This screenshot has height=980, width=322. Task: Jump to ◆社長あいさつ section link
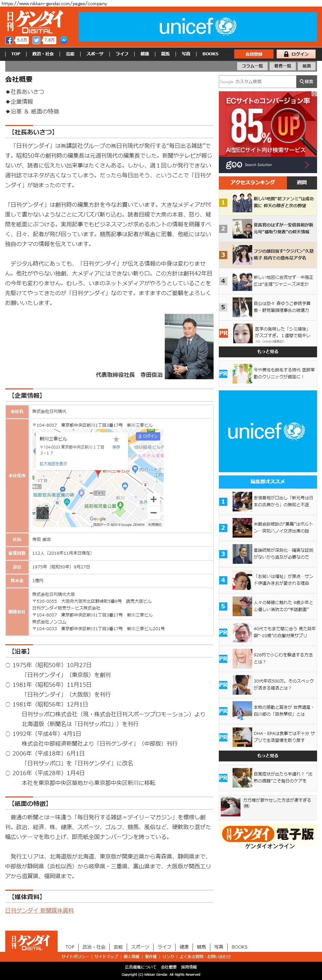[25, 92]
